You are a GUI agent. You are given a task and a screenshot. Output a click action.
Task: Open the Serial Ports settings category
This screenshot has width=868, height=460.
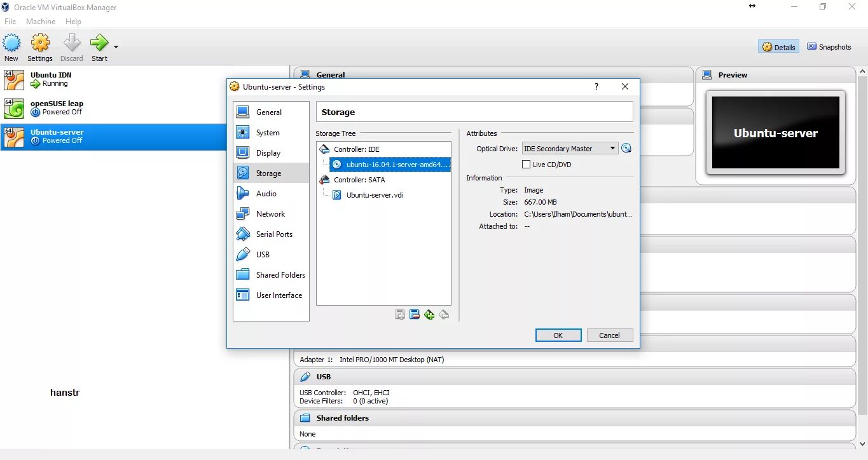click(271, 234)
